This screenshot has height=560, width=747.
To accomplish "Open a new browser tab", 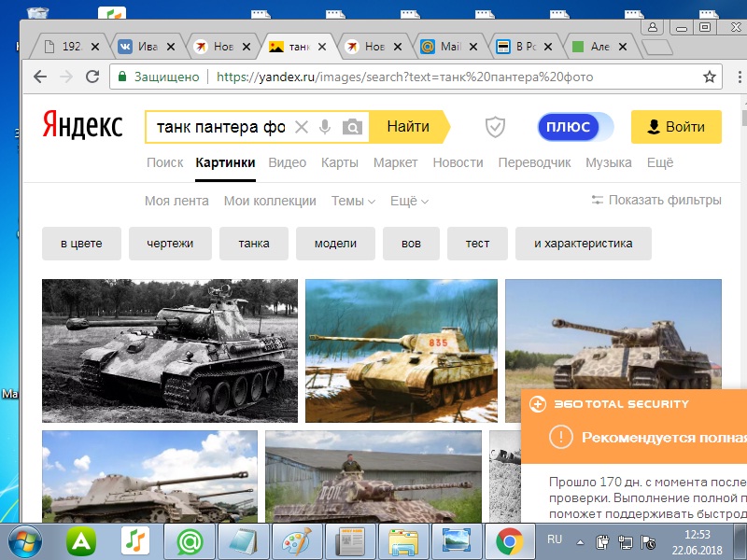I will click(657, 47).
